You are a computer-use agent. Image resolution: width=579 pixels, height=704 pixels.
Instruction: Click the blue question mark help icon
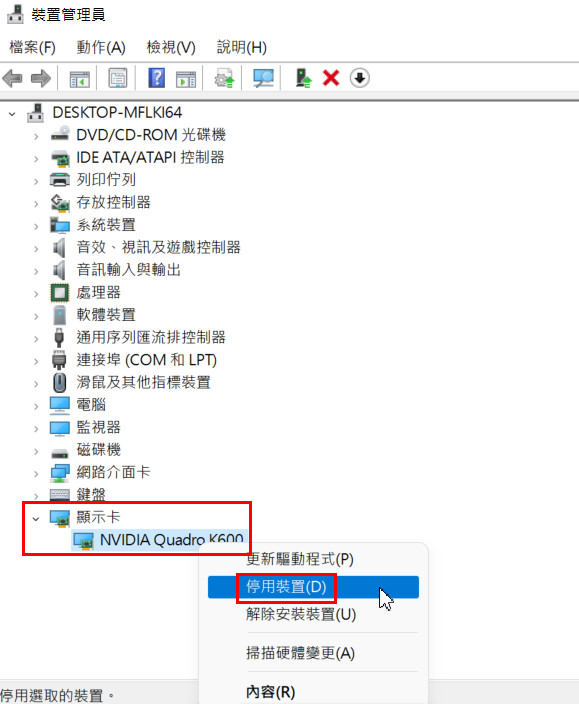pos(156,78)
